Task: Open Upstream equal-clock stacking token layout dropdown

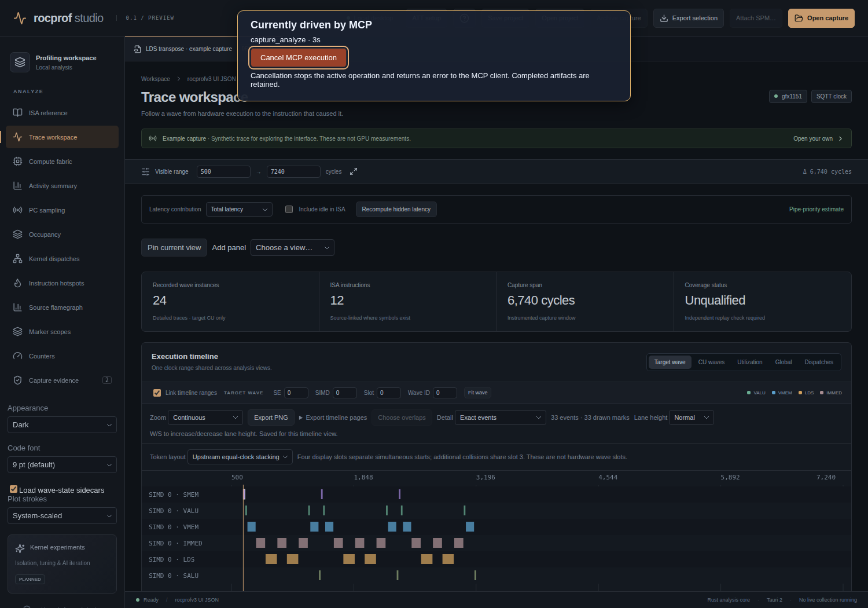Action: click(240, 457)
